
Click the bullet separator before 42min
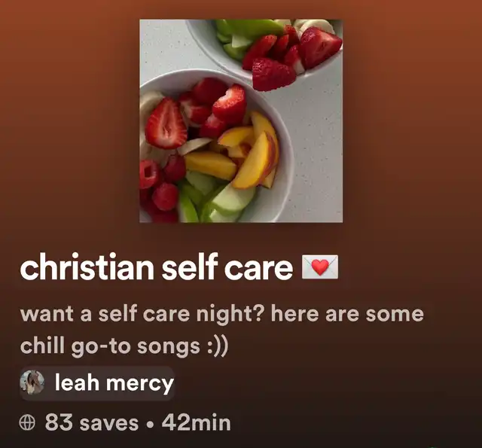(150, 424)
